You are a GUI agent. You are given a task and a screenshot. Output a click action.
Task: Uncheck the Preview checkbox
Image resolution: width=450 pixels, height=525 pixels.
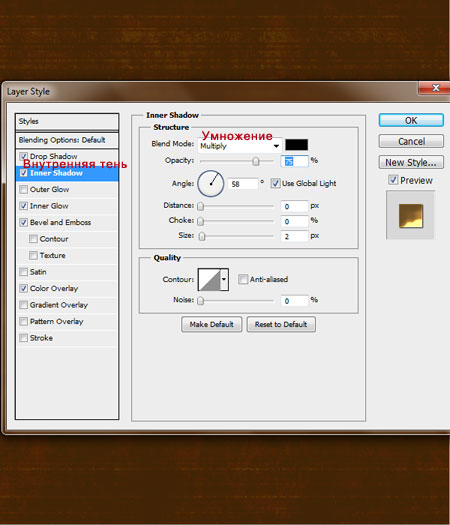pos(393,180)
